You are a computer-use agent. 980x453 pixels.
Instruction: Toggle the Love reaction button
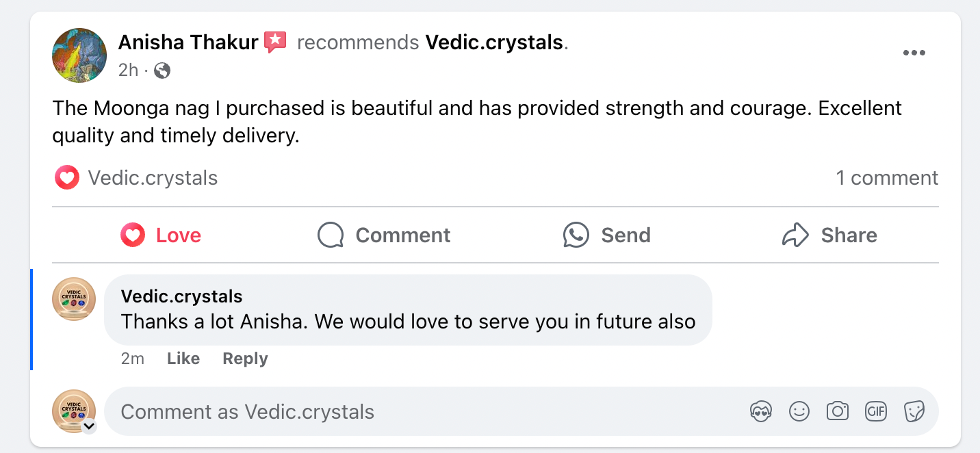(162, 235)
